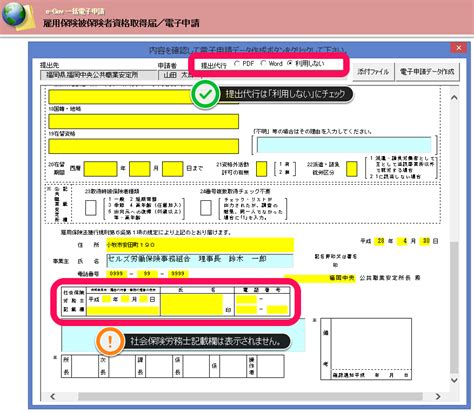Open the 添付ファイル button
Image resolution: width=474 pixels, height=413 pixels.
click(373, 71)
